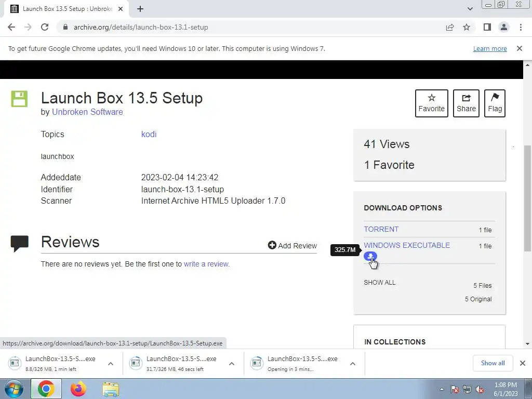Image resolution: width=532 pixels, height=399 pixels.
Task: Click the address bar URL field
Action: pos(251,27)
